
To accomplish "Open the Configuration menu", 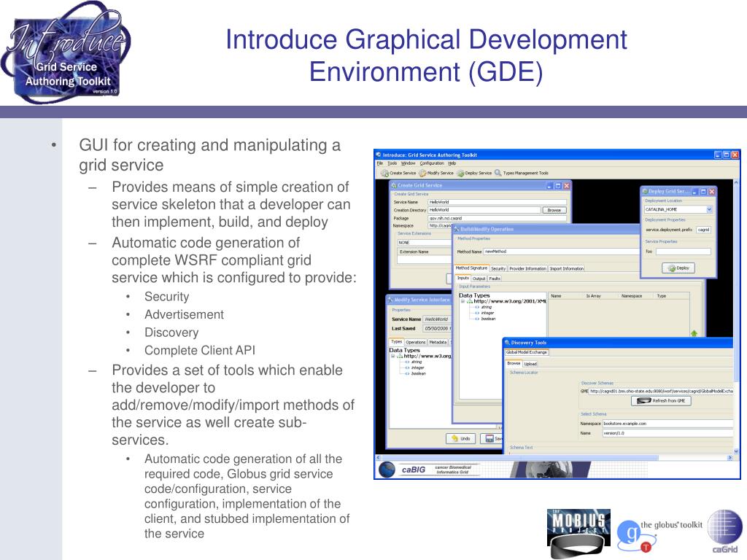I will (x=432, y=163).
